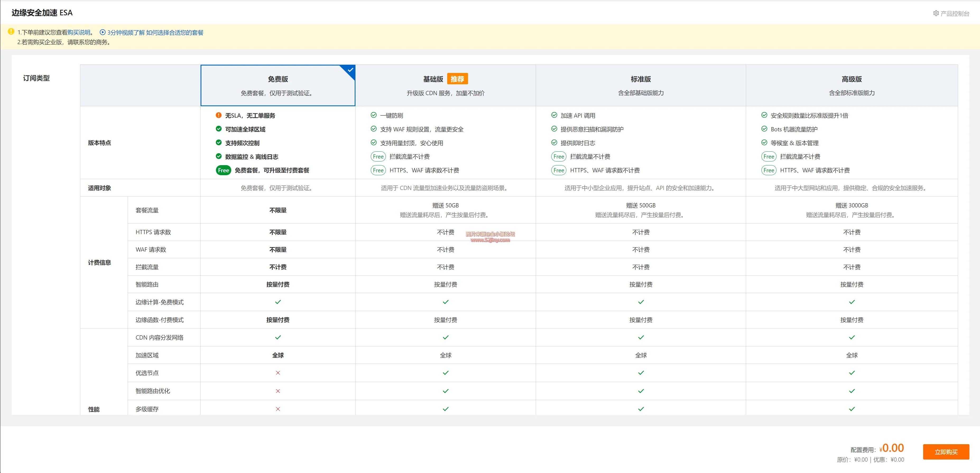Click orange alert icon beside 无SLA text
This screenshot has height=473, width=980.
coord(218,115)
